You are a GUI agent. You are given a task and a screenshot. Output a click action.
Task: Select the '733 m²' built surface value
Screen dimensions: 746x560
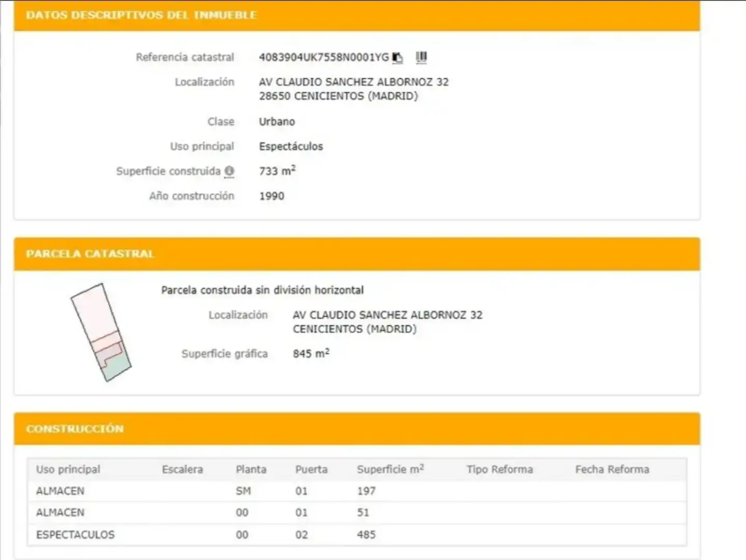point(277,171)
